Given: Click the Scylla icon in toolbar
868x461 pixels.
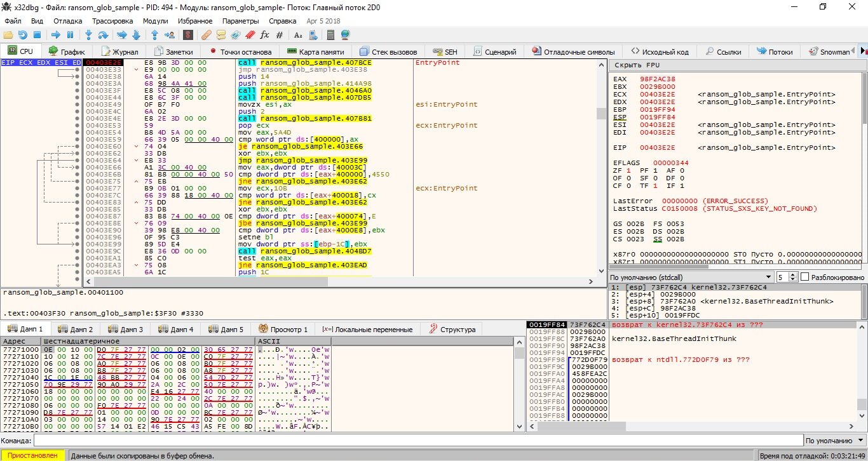Looking at the screenshot, I should point(188,35).
